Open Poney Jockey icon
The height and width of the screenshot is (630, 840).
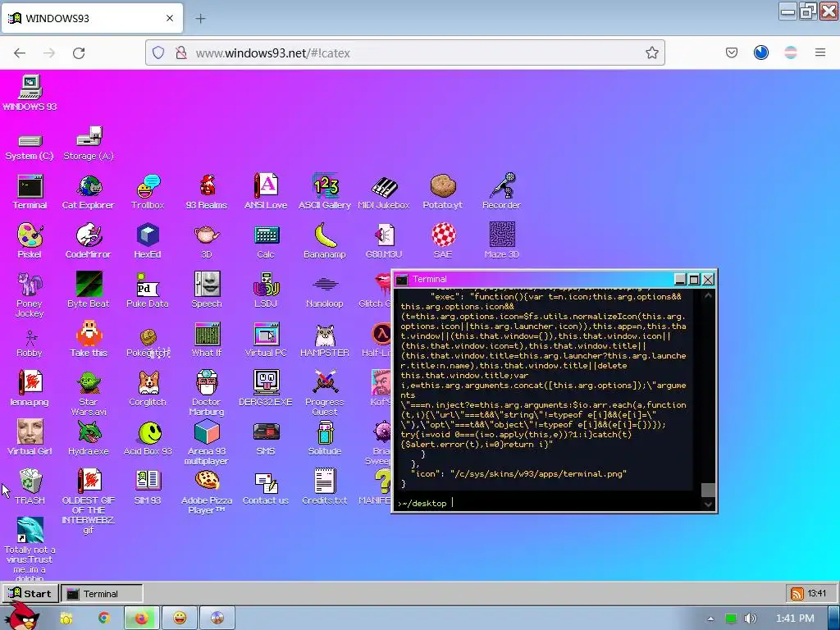point(30,294)
